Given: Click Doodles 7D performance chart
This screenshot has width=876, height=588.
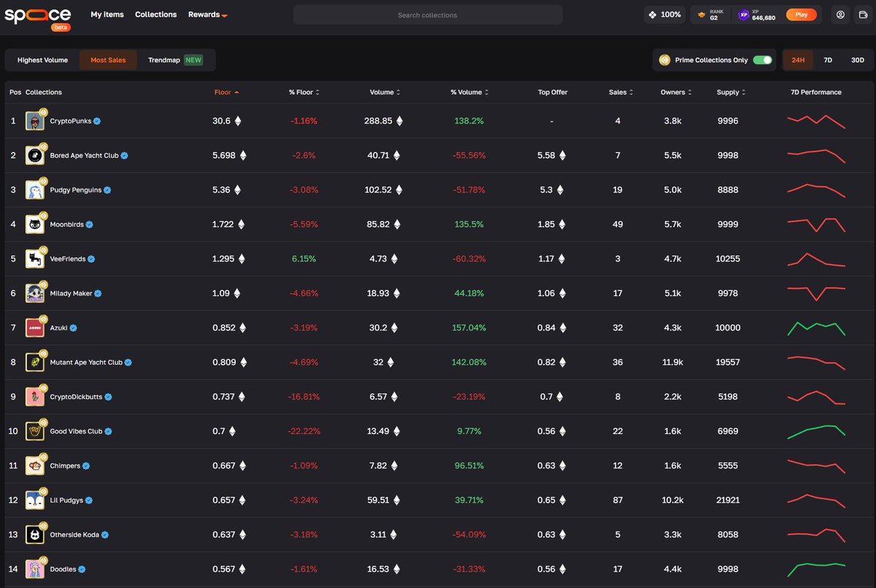Looking at the screenshot, I should click(x=816, y=569).
